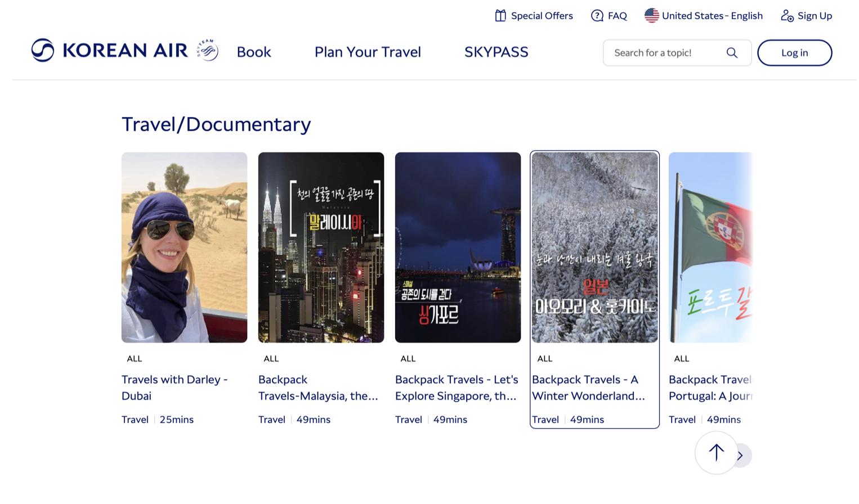Click 'Travel' label under Dubai card
Viewport: 859px width, 504px height.
pyautogui.click(x=135, y=420)
